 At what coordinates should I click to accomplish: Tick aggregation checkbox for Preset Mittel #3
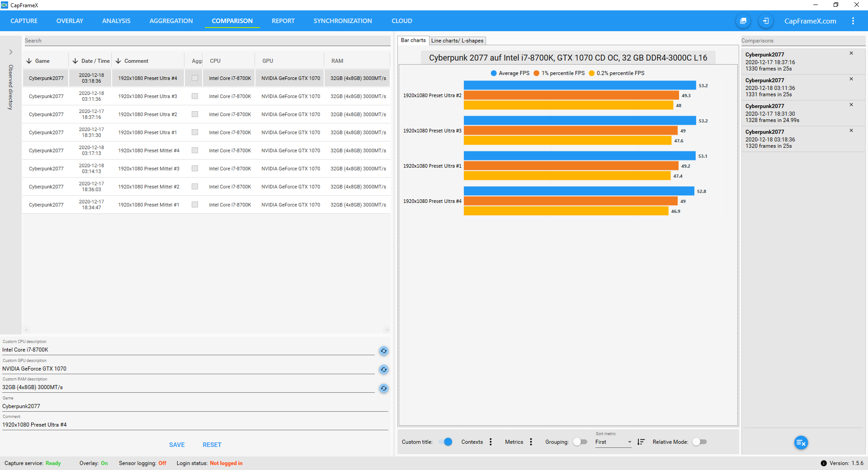point(195,169)
